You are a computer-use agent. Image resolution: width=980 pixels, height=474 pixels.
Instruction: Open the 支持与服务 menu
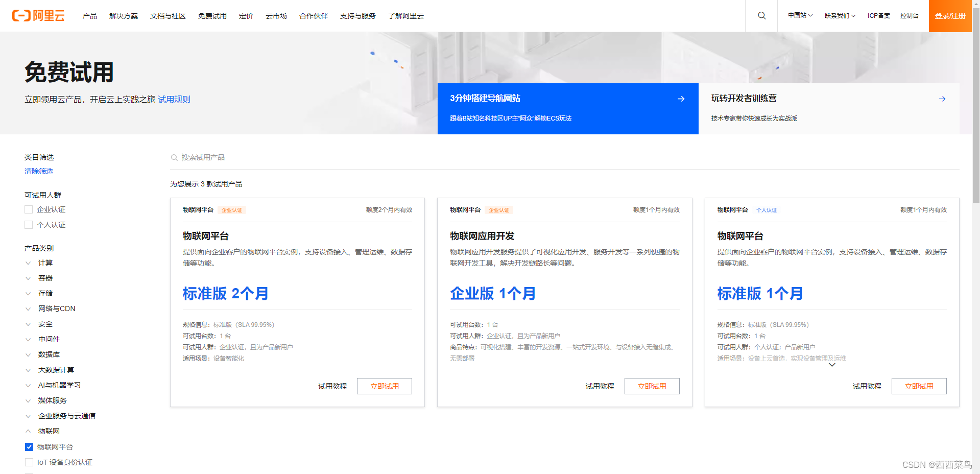coord(358,16)
